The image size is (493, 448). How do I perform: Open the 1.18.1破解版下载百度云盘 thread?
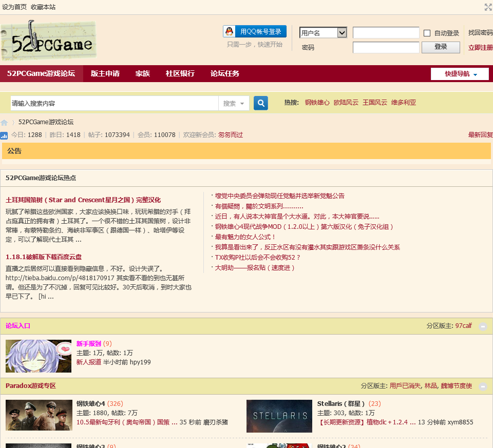(43, 257)
